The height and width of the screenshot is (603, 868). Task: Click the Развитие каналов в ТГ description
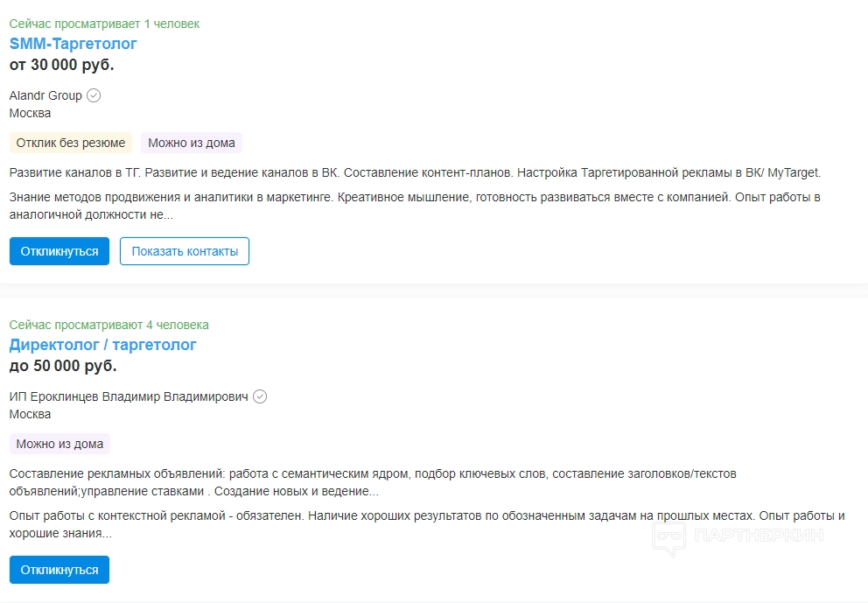pyautogui.click(x=415, y=172)
